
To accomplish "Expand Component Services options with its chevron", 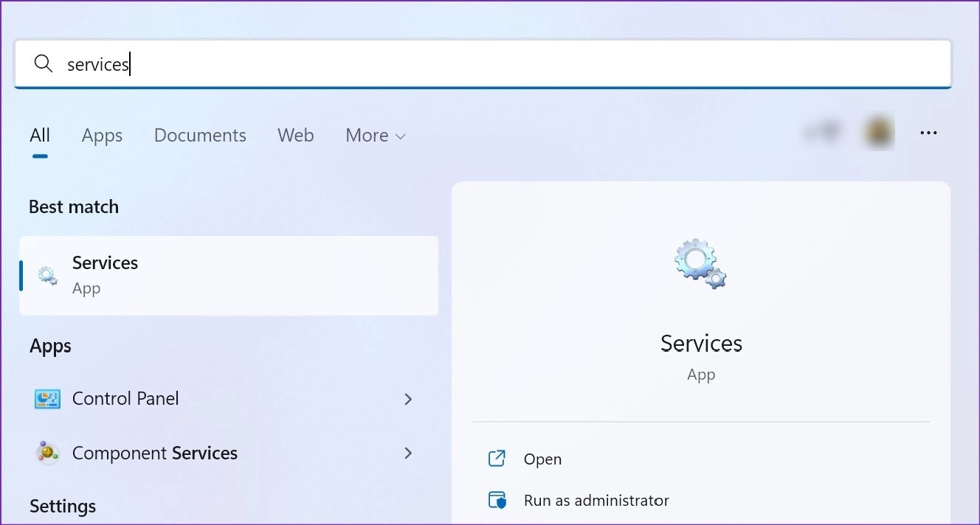I will click(x=408, y=453).
